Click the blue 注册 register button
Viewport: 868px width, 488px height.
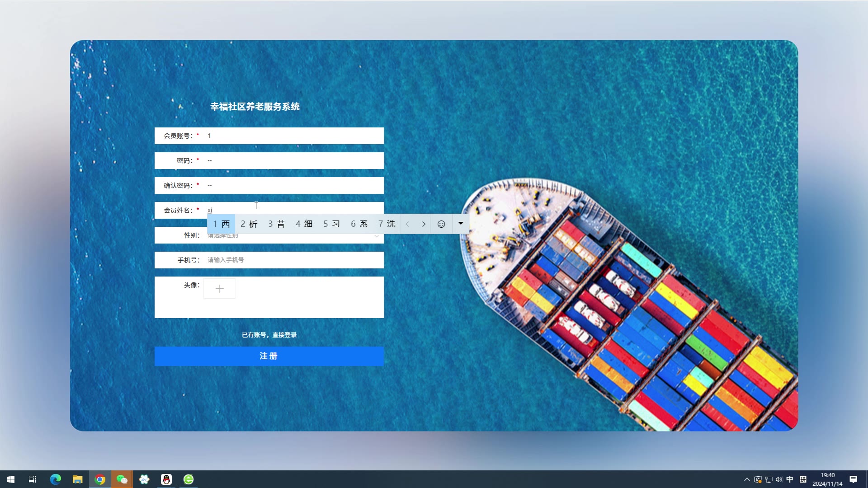click(269, 356)
